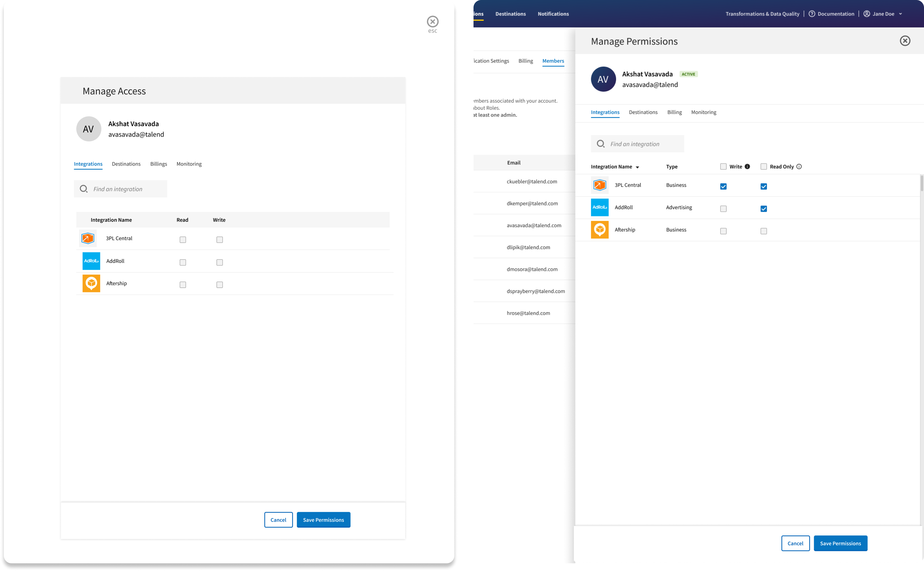Image resolution: width=924 pixels, height=571 pixels.
Task: Click the Read Only info icon
Action: point(799,167)
